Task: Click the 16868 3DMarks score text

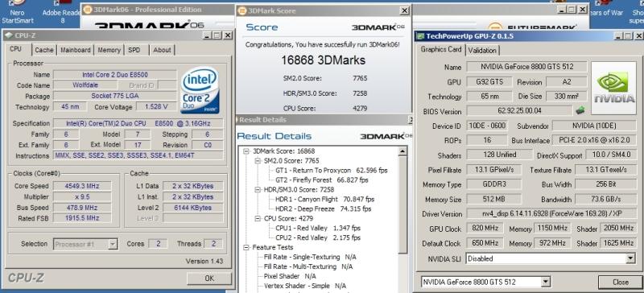Action: (324, 60)
